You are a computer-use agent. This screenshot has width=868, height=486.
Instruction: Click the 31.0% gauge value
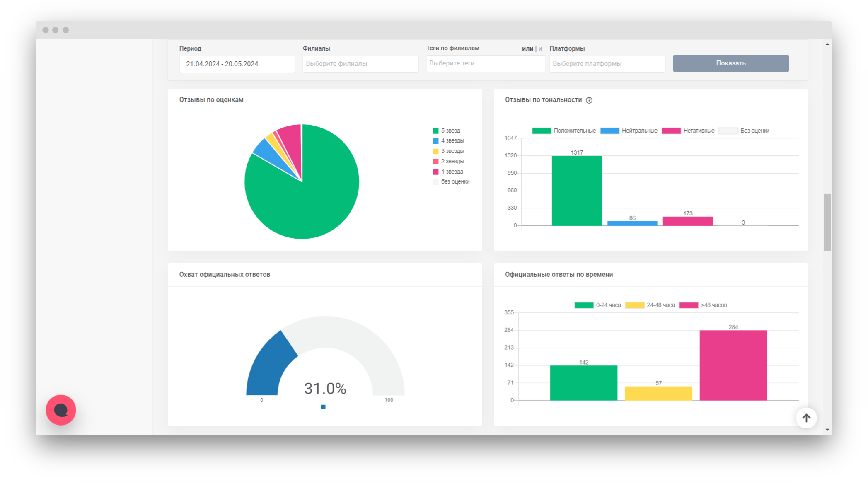(x=325, y=389)
